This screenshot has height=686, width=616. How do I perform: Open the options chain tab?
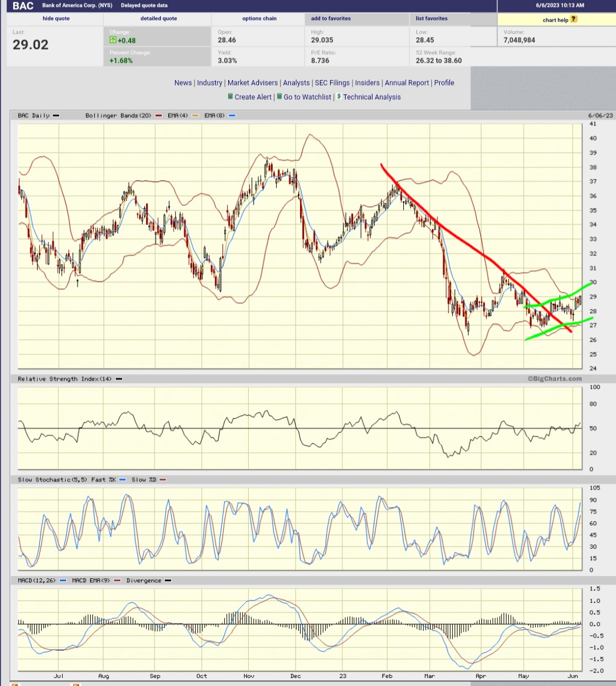coord(260,19)
